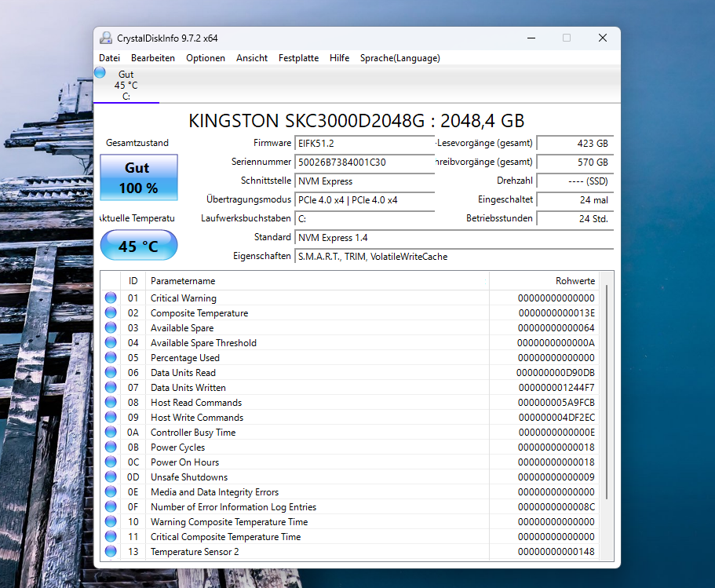715x588 pixels.
Task: Click status orb for Warning Composite Temperature Time
Action: pos(111,521)
